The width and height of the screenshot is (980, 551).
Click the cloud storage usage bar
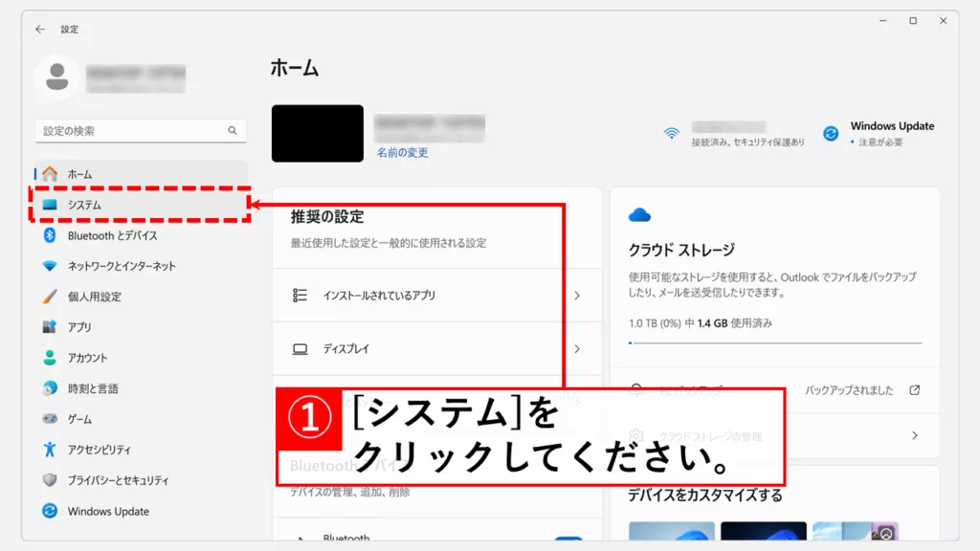775,343
